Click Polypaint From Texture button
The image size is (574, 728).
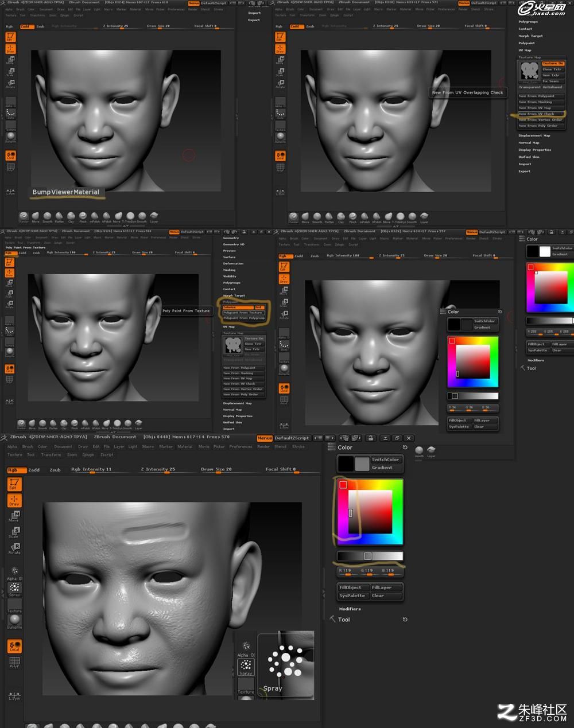tap(243, 313)
